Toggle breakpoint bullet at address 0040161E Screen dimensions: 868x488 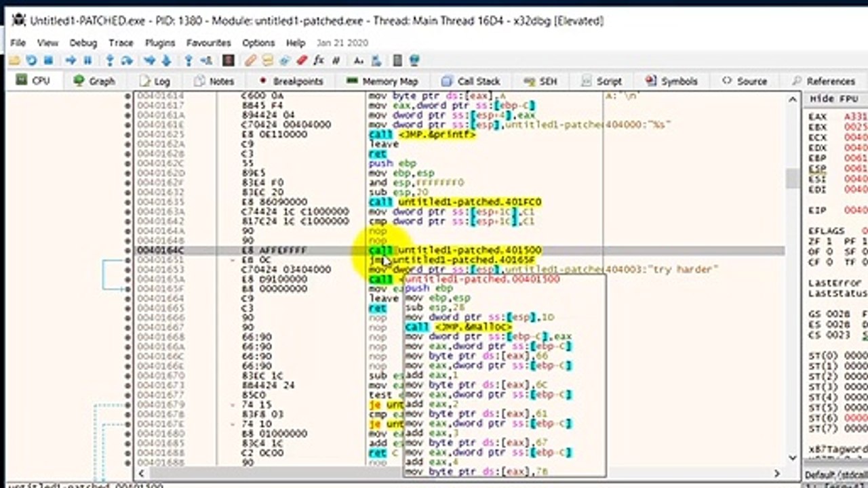coord(128,125)
